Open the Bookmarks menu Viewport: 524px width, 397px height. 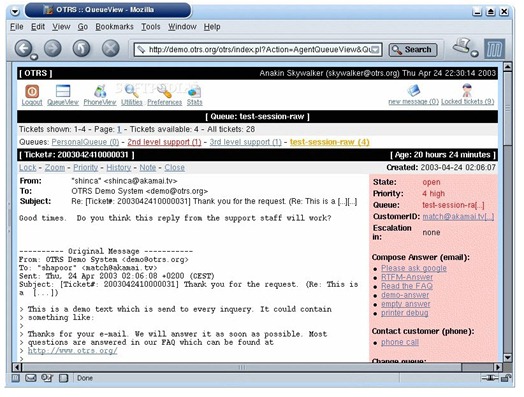coord(114,27)
